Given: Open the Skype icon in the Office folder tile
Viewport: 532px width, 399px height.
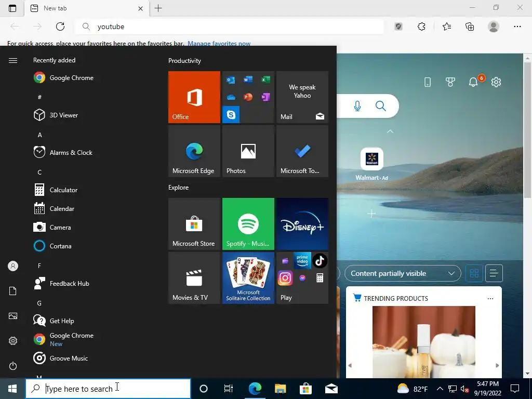Looking at the screenshot, I should pos(231,115).
